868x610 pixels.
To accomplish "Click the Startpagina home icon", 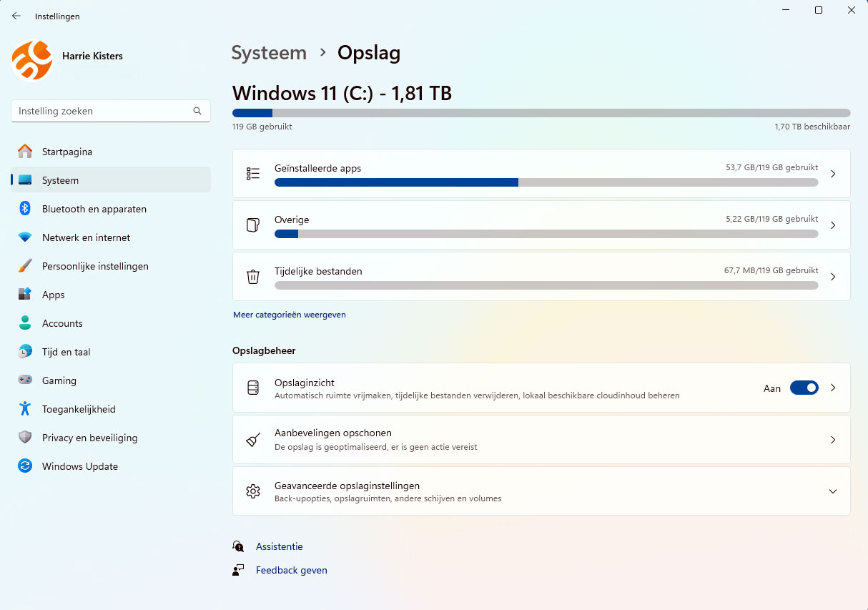I will click(25, 152).
